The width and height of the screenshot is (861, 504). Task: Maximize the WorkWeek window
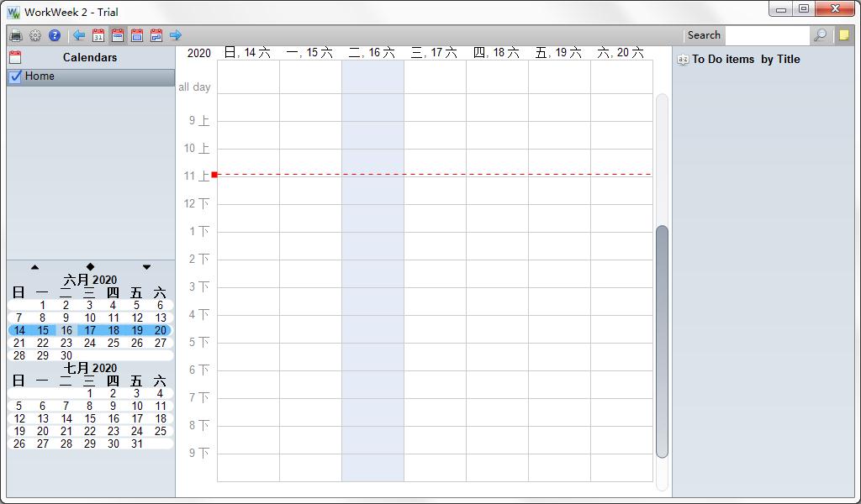pyautogui.click(x=803, y=9)
